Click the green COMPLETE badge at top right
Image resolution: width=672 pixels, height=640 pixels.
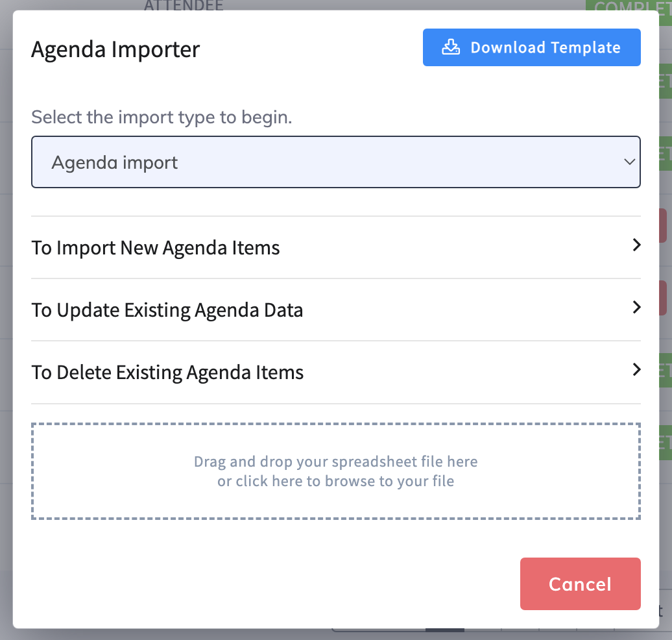[629, 6]
